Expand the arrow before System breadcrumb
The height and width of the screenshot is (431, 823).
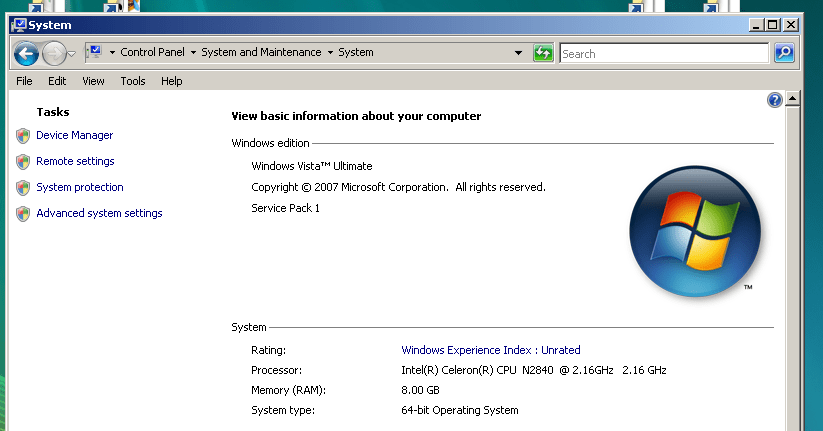pyautogui.click(x=331, y=53)
